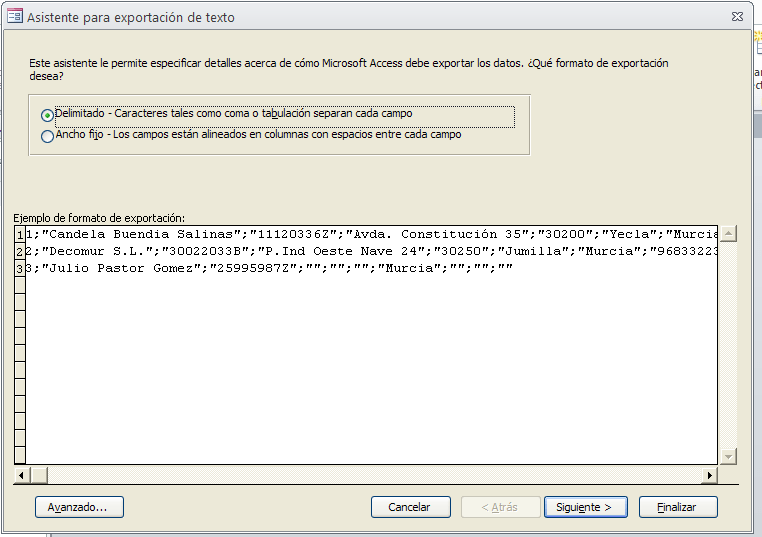This screenshot has height=537, width=762.
Task: Select row header 2 in export preview
Action: click(20, 251)
